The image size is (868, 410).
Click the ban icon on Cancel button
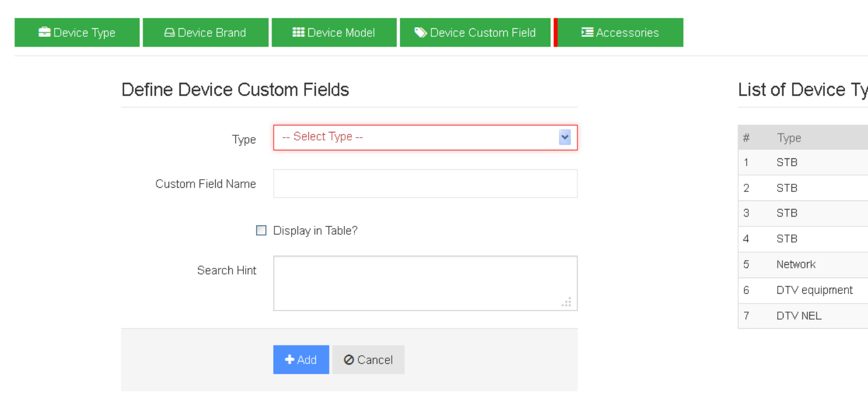click(x=349, y=360)
